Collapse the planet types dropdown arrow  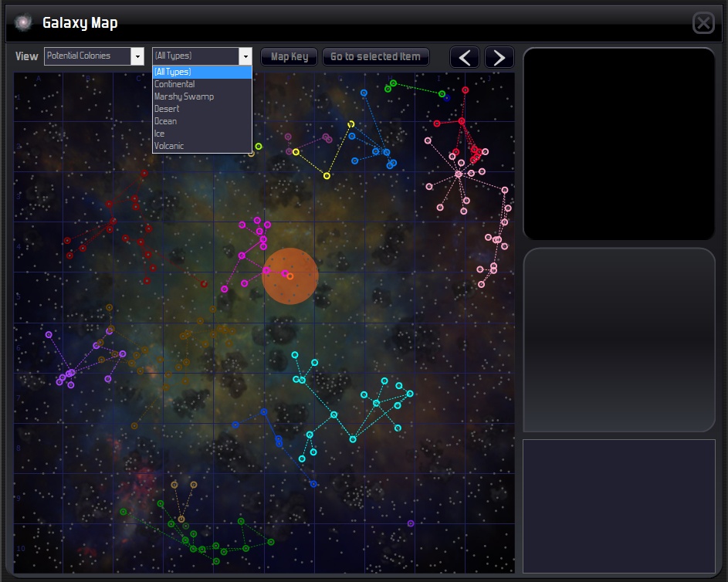click(245, 56)
